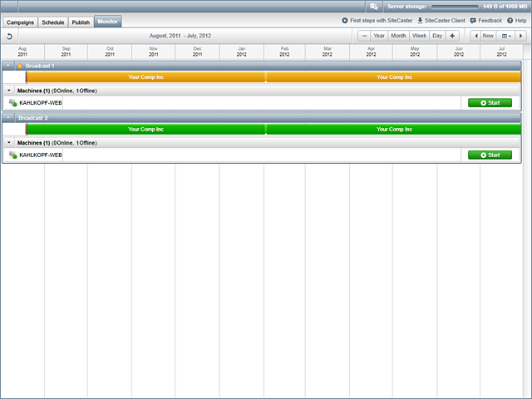
Task: Click the Broadcast 1 warning triangle icon
Action: [19, 65]
